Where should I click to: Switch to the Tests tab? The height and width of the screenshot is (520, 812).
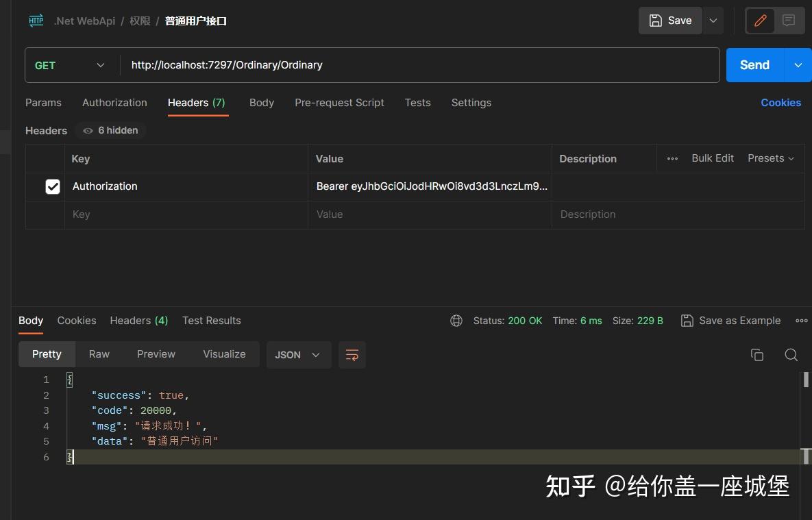pos(417,103)
